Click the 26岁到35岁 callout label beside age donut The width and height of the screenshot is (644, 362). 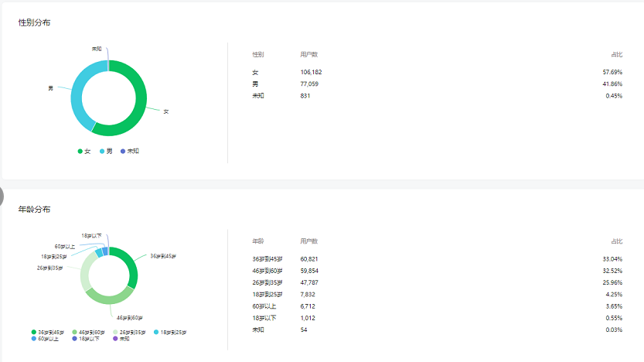49,268
